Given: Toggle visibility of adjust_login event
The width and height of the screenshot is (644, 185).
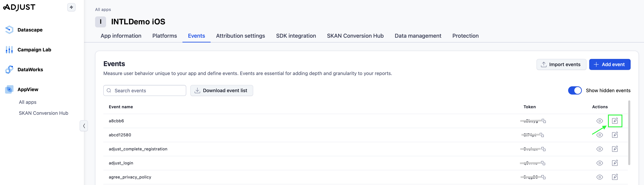Looking at the screenshot, I should [600, 163].
